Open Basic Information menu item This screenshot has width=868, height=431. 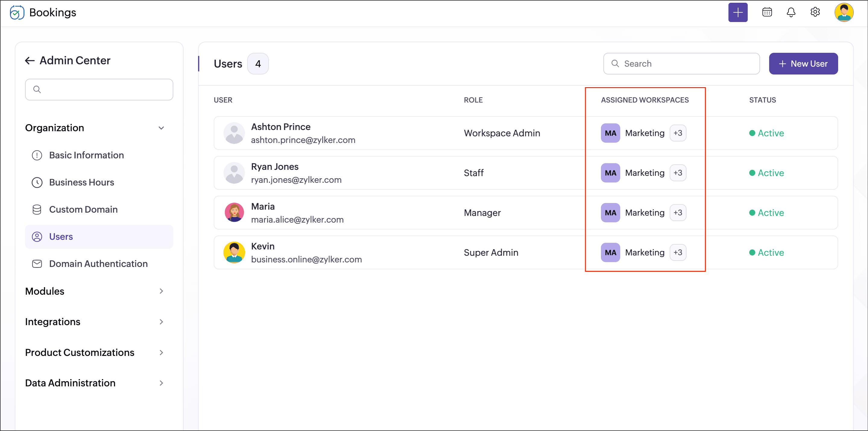pyautogui.click(x=86, y=155)
